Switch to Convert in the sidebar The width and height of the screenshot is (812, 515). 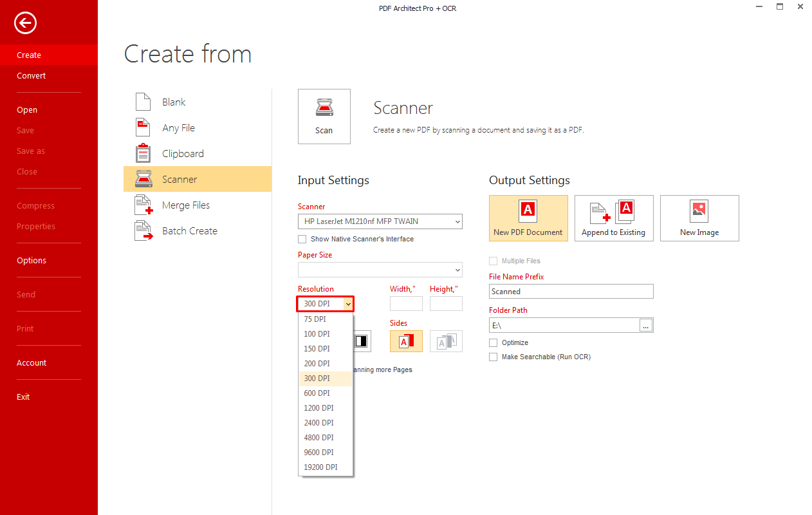[49, 76]
